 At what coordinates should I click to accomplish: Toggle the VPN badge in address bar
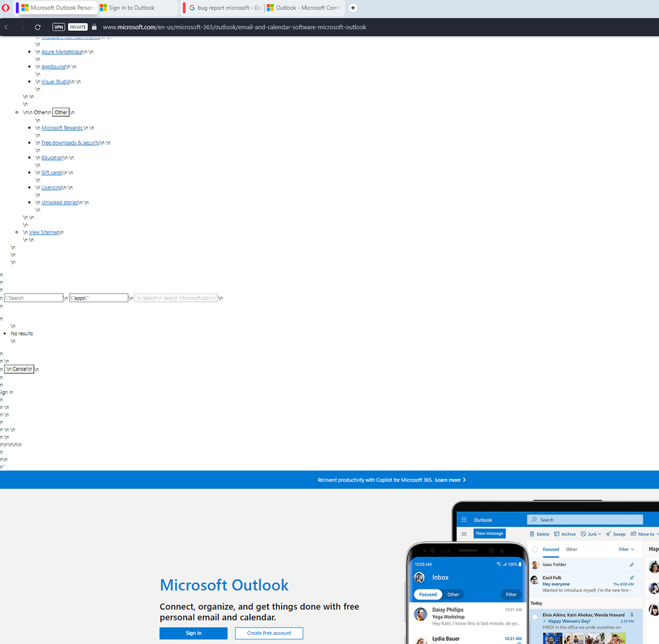(x=59, y=27)
